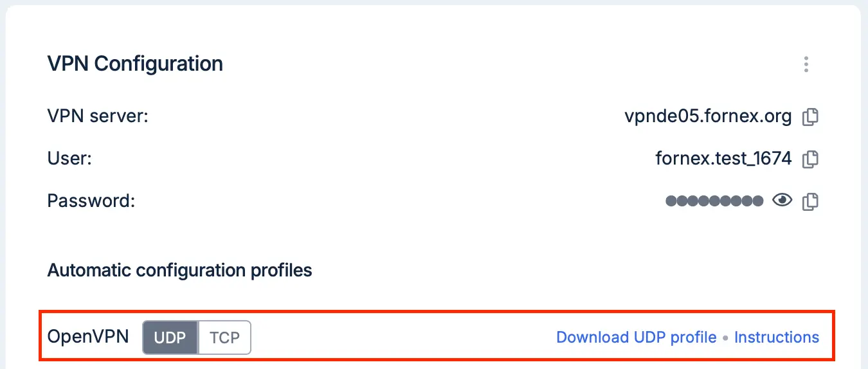Click the "User:" field label

point(69,159)
